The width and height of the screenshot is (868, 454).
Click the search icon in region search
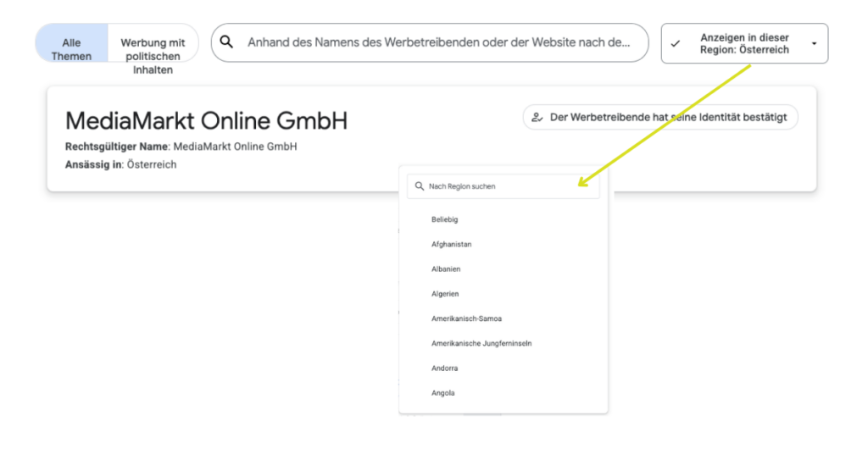click(420, 186)
